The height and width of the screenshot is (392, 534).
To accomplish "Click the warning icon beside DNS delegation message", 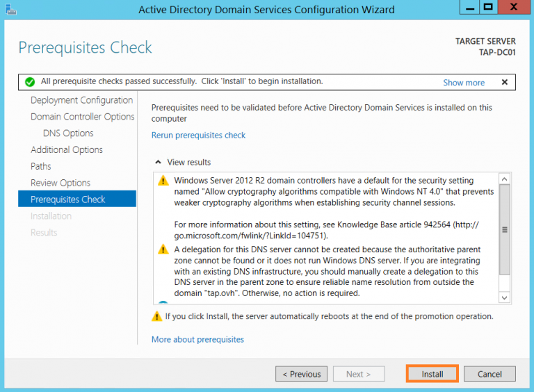I will click(163, 250).
